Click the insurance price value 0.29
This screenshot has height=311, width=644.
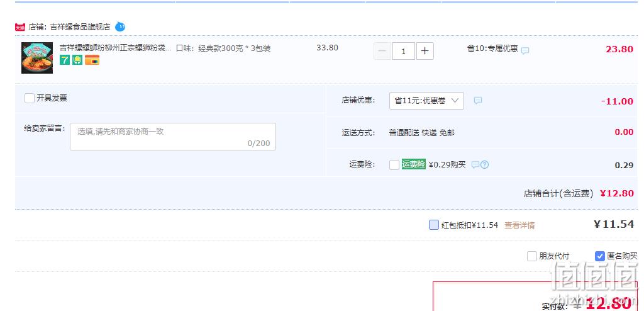tap(624, 166)
